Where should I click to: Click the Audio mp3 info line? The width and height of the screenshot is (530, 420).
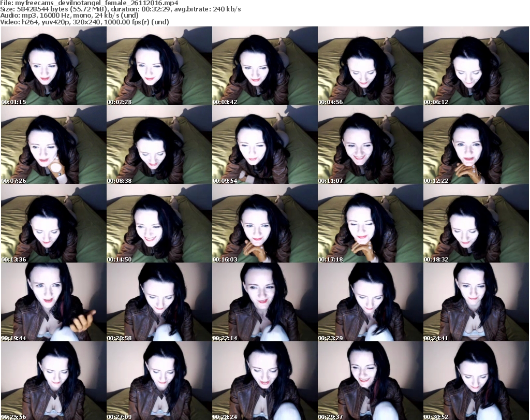point(69,16)
